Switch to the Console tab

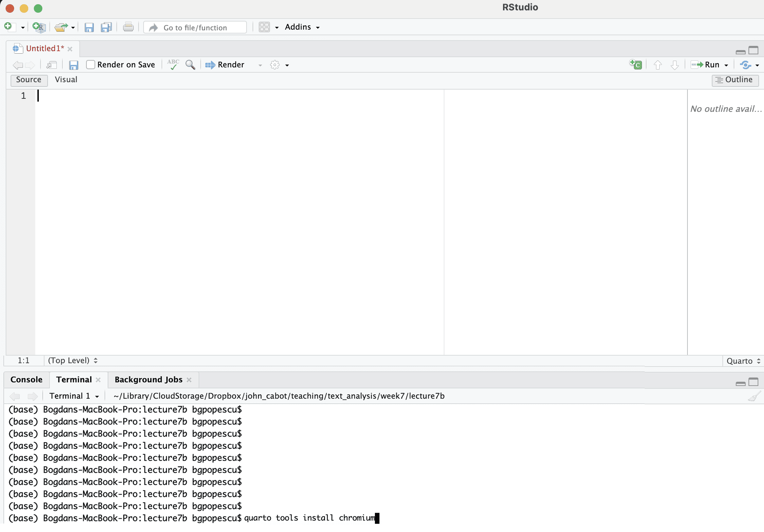pos(26,380)
